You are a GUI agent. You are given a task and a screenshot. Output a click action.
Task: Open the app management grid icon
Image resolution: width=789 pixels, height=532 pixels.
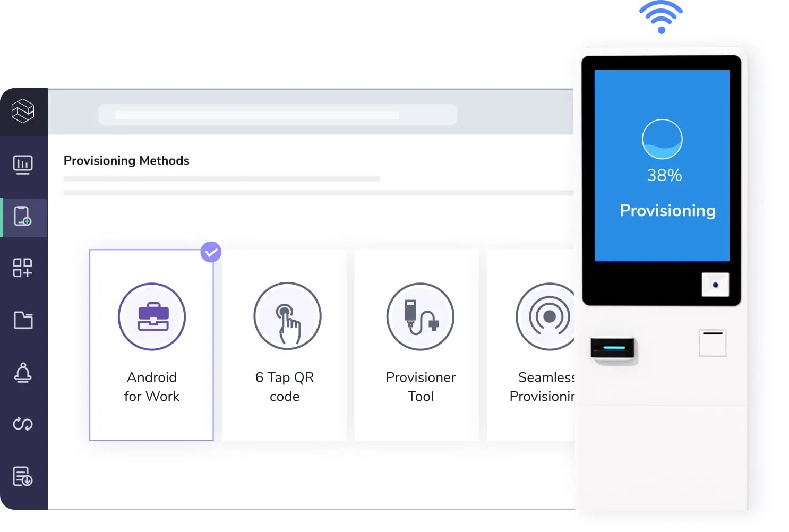tap(23, 269)
